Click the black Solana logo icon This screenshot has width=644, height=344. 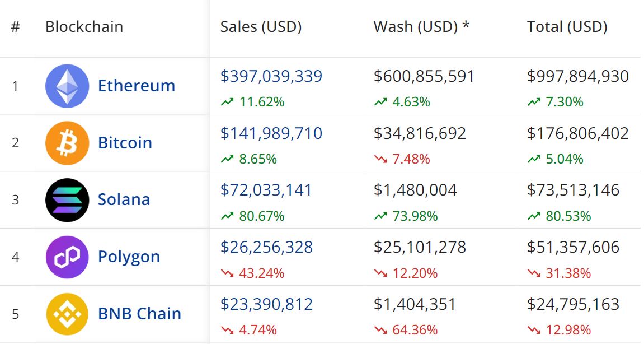coord(67,200)
